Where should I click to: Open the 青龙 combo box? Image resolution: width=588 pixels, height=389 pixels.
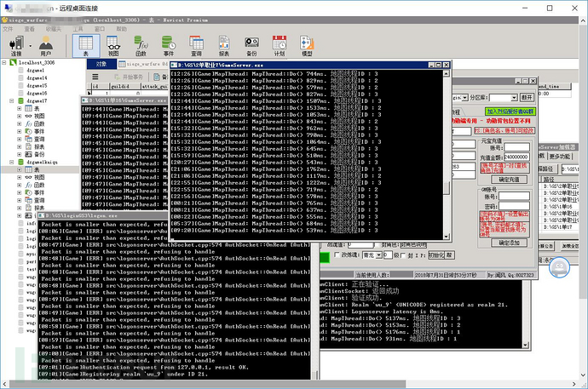(x=372, y=255)
